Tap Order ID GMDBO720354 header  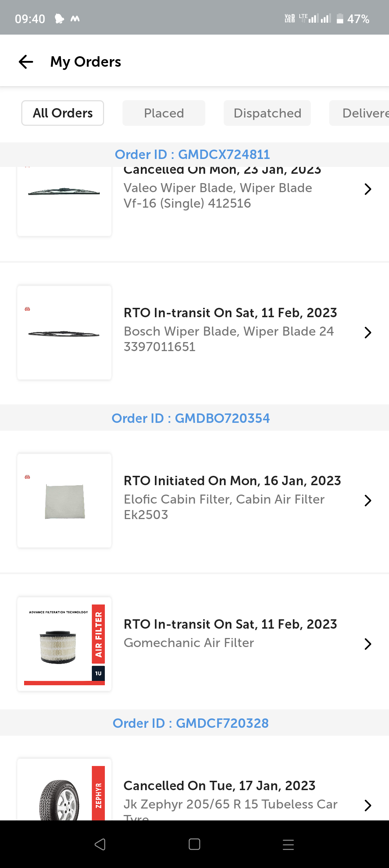coord(191,418)
